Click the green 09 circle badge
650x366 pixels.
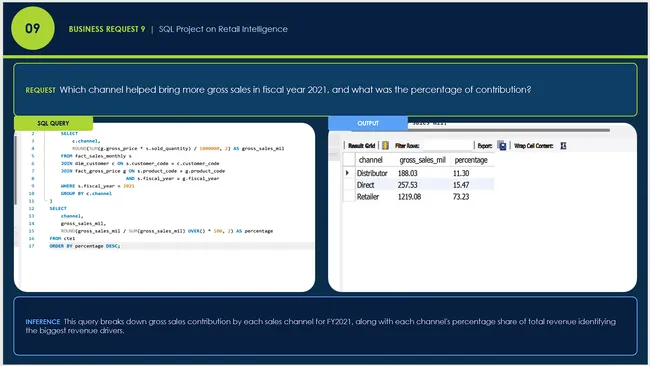[33, 28]
